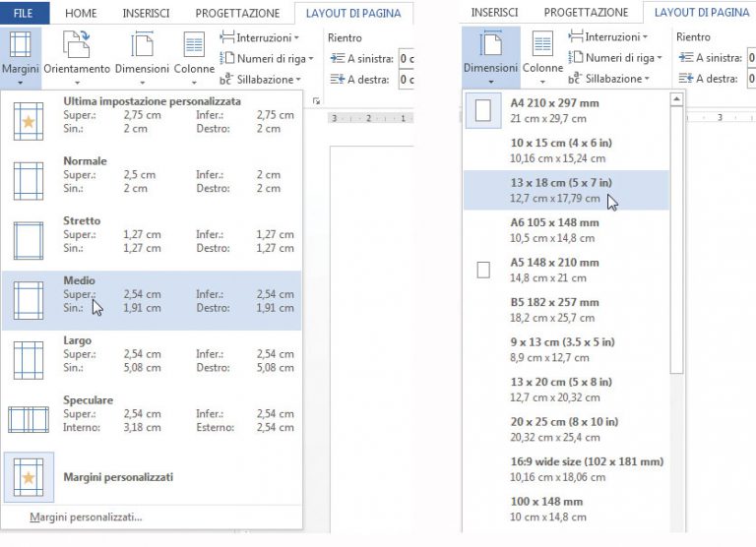Open Sillabazione dropdown in left ribbon

(x=260, y=80)
